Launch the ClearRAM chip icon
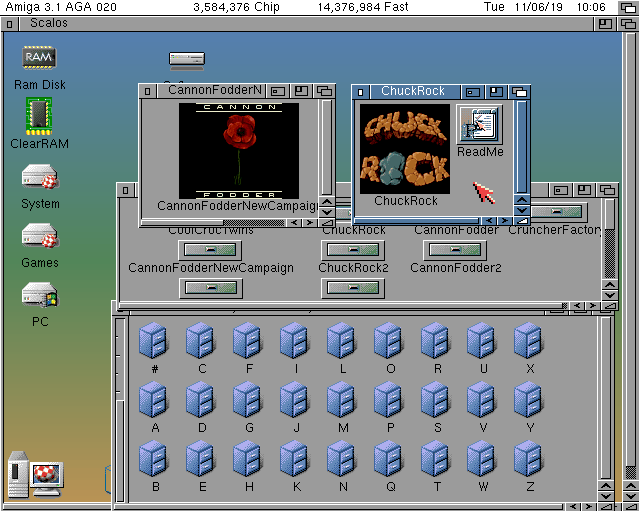 [39, 116]
